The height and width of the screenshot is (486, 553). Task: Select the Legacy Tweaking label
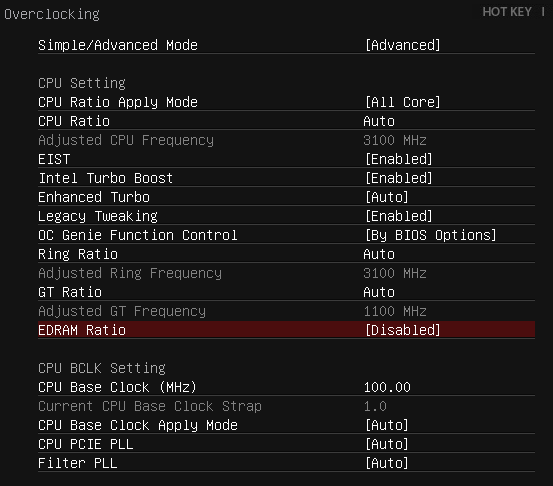click(98, 217)
